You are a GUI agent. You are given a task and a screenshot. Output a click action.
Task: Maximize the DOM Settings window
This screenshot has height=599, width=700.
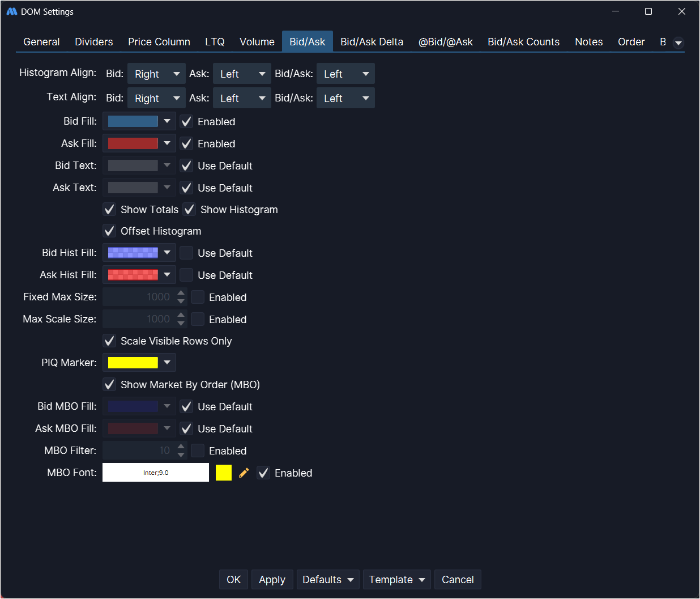(648, 11)
